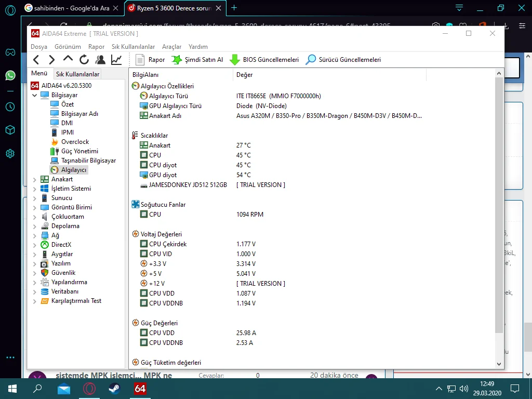Open the Yardım menu
The width and height of the screenshot is (532, 399).
coord(198,46)
